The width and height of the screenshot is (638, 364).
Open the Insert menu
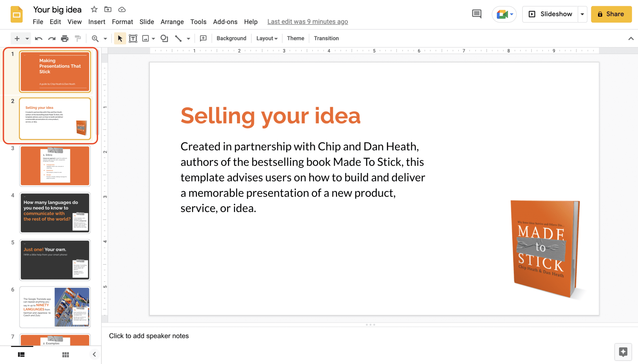click(97, 22)
